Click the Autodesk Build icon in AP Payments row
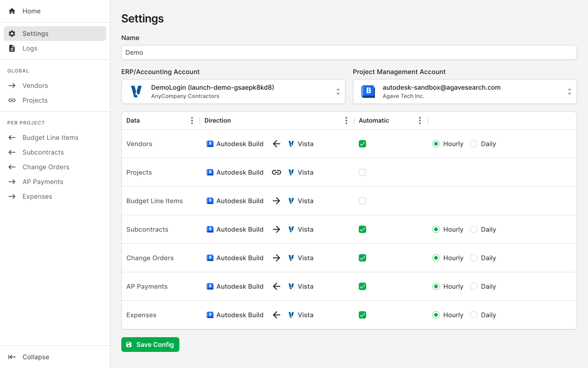The height and width of the screenshot is (368, 588). (210, 287)
